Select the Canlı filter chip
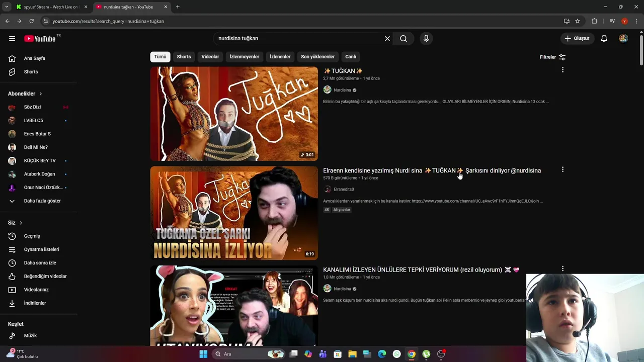 click(x=351, y=57)
